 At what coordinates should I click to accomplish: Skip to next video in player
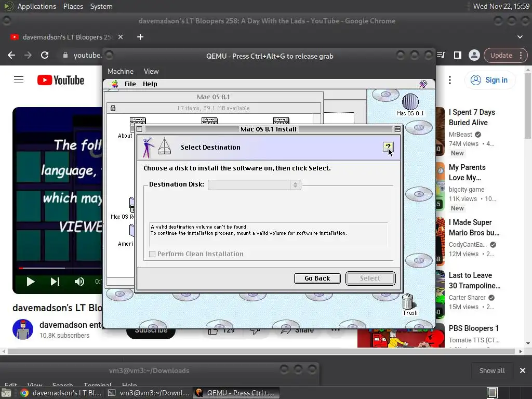coord(55,282)
